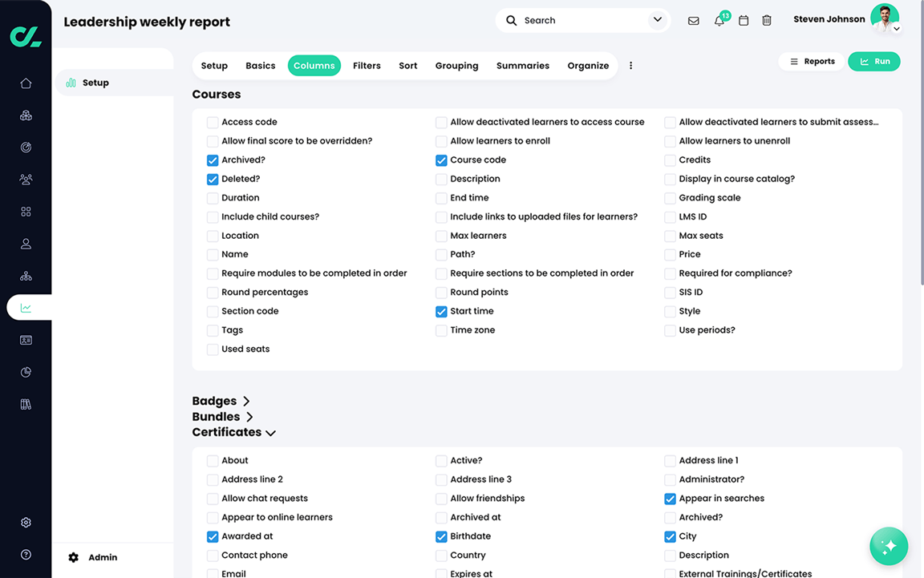Switch to the Grouping tab
Screen dimensions: 924x578
pos(456,66)
